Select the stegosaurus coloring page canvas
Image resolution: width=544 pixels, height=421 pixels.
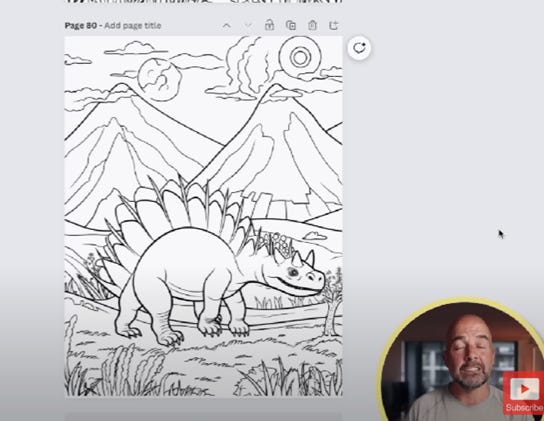[x=203, y=216]
